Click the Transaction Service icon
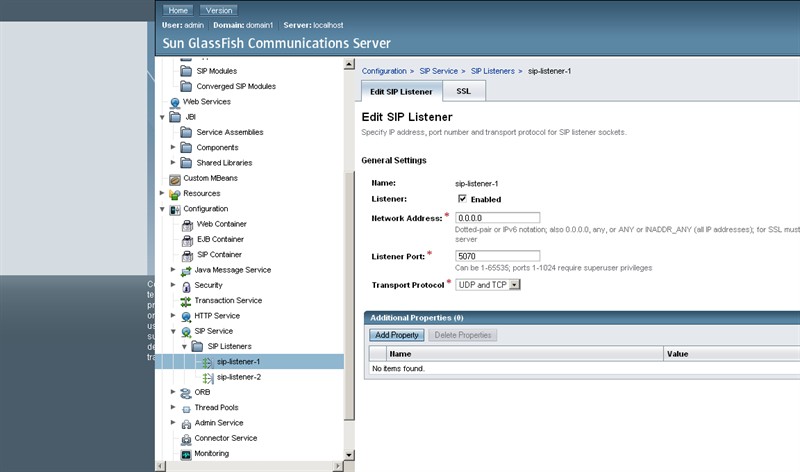 (x=186, y=302)
